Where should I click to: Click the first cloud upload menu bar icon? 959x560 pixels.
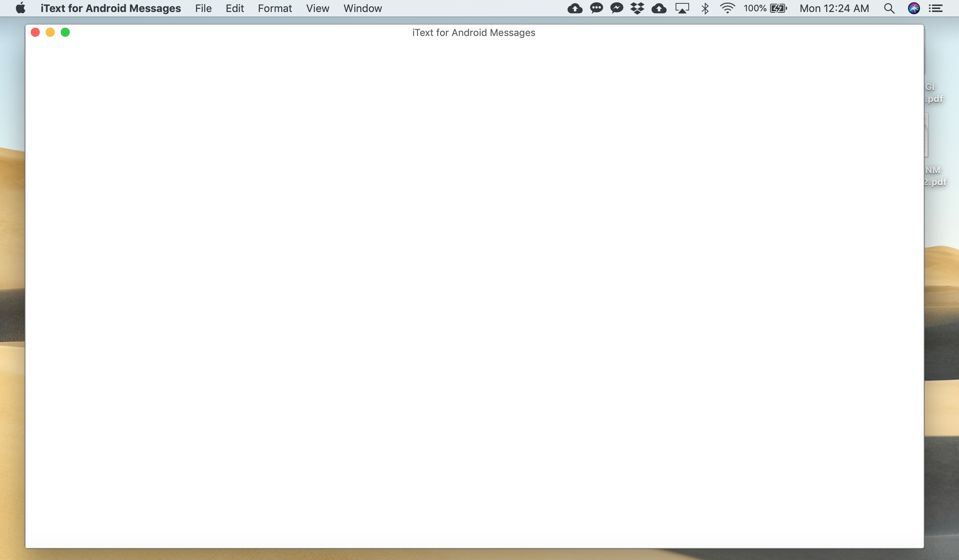(x=575, y=8)
